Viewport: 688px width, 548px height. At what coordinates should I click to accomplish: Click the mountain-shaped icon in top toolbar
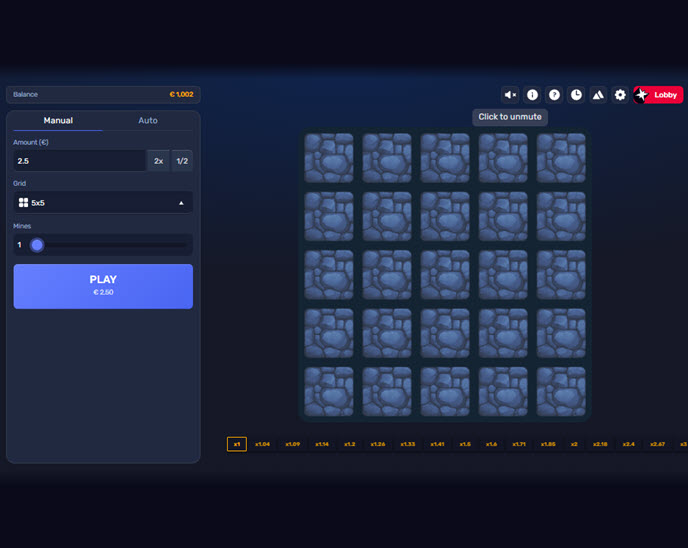click(x=598, y=95)
